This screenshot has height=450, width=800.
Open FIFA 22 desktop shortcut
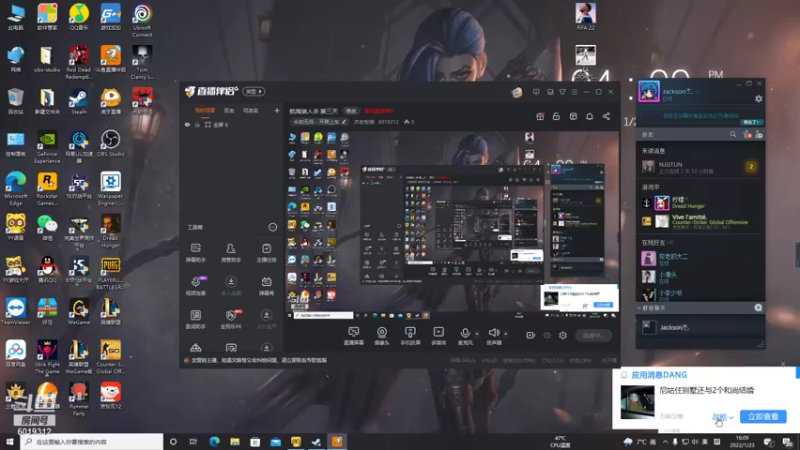[585, 17]
